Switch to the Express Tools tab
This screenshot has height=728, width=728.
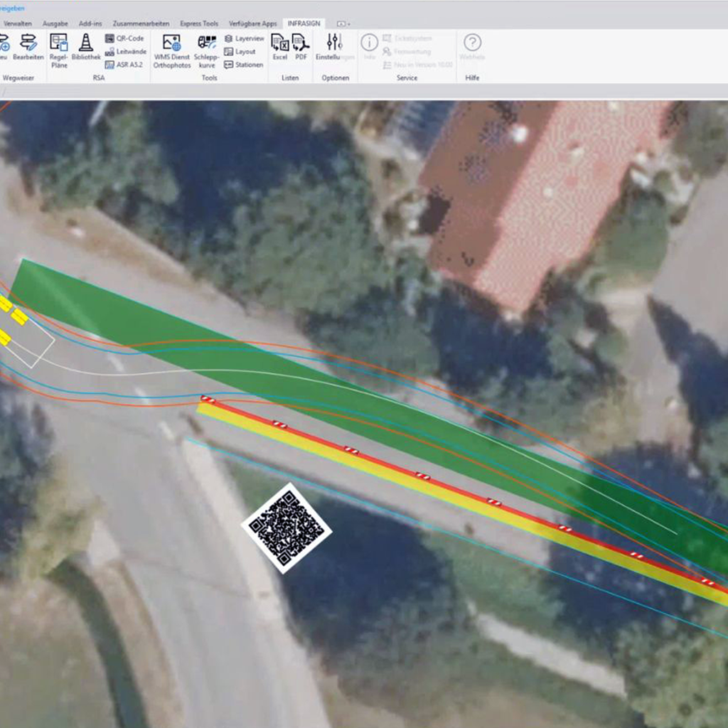point(199,23)
